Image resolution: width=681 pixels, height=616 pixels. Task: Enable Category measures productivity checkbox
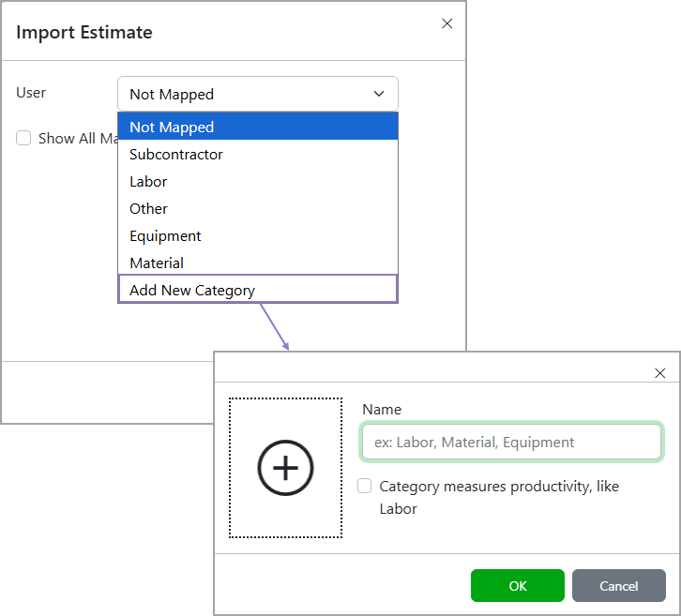pyautogui.click(x=364, y=486)
